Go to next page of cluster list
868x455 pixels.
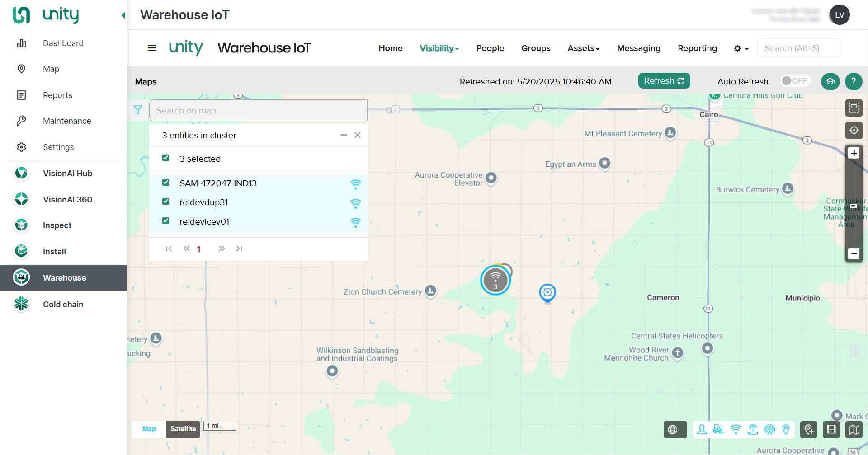222,249
